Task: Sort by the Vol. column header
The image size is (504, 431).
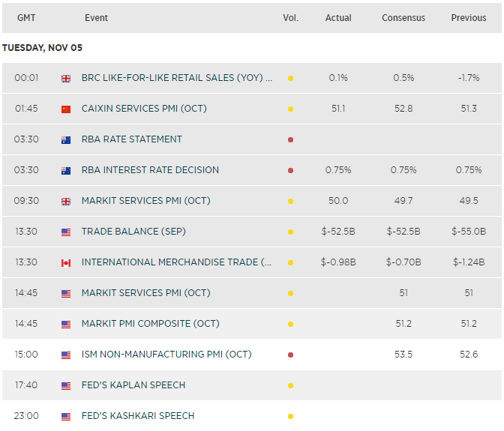Action: point(290,18)
